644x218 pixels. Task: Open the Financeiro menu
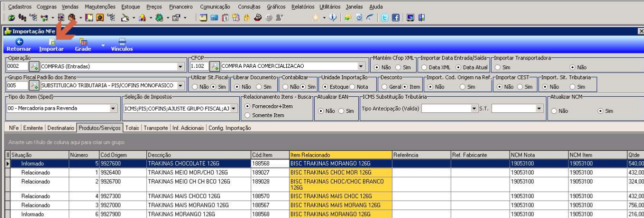pyautogui.click(x=182, y=6)
